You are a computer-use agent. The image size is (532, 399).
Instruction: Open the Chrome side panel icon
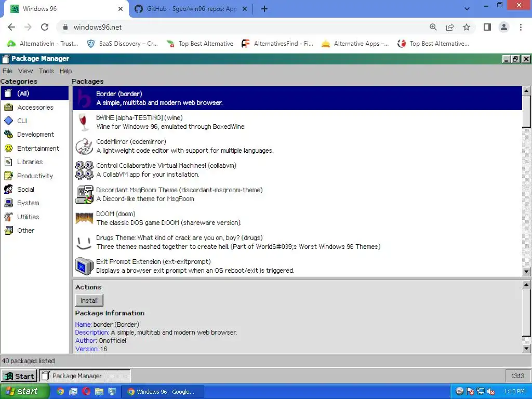coord(487,27)
